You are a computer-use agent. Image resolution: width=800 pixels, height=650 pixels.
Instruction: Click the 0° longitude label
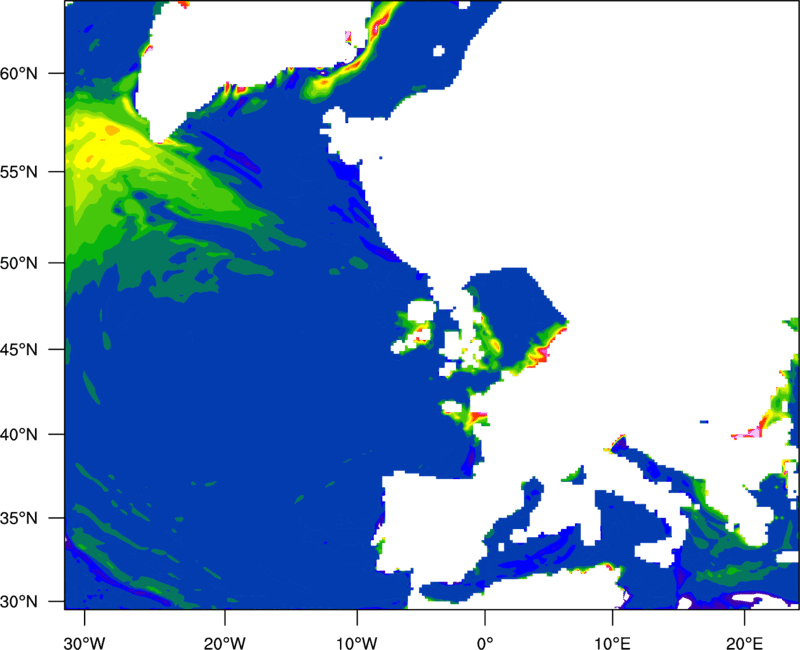coord(485,643)
